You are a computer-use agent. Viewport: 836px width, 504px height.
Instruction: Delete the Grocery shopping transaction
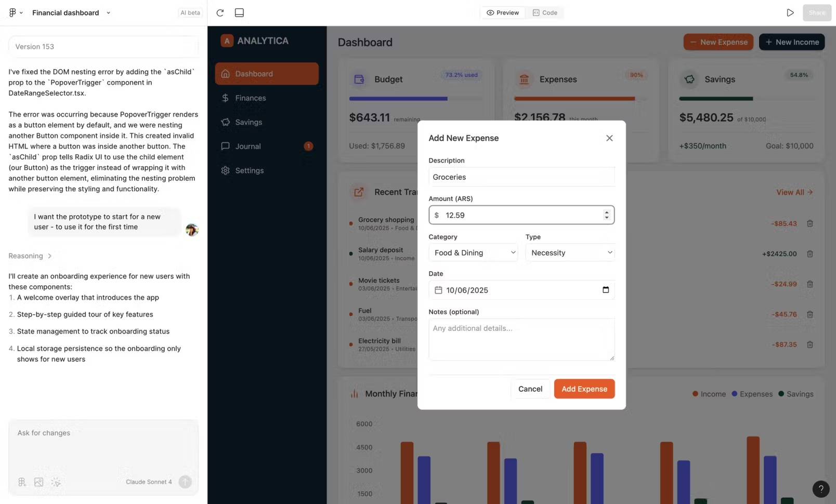tap(809, 223)
